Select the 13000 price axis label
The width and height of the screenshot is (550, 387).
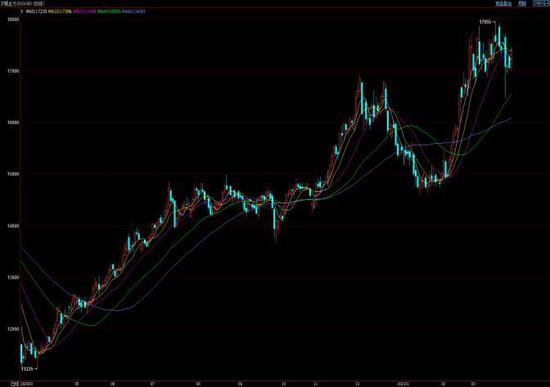(x=13, y=278)
